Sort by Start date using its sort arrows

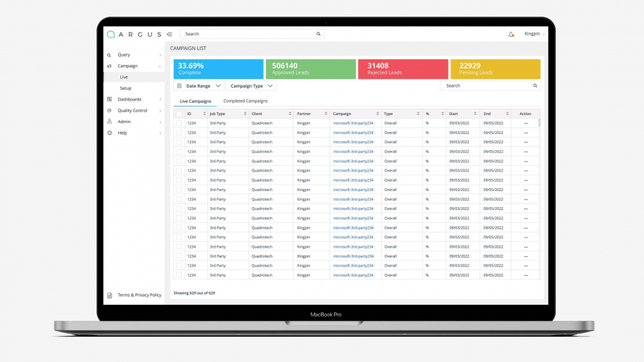(475, 114)
